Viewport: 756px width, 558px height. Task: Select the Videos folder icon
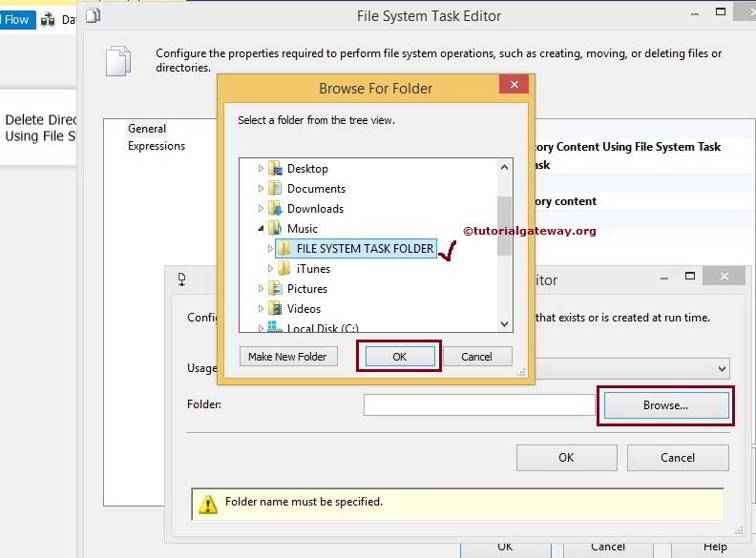tap(275, 309)
